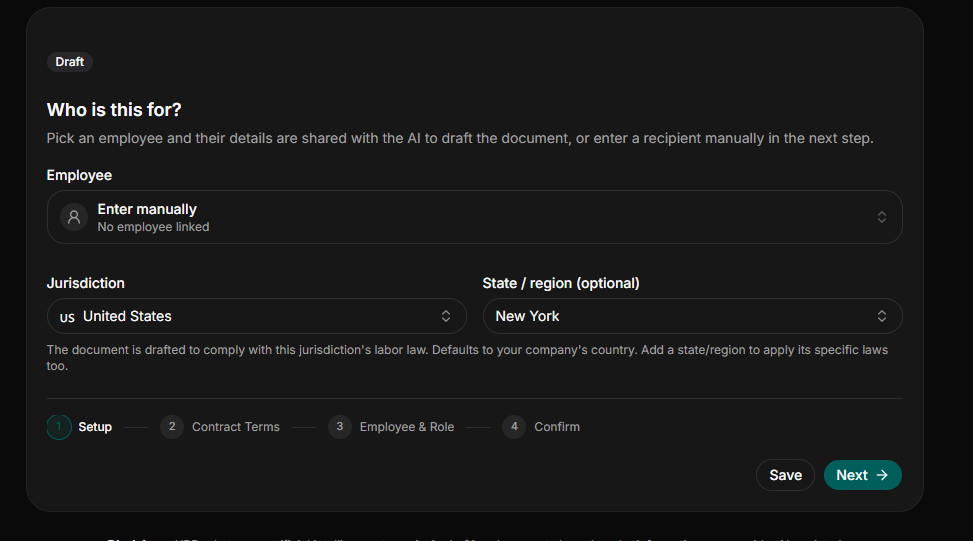The height and width of the screenshot is (541, 973).
Task: Go to step 1 Setup
Action: pyautogui.click(x=80, y=427)
